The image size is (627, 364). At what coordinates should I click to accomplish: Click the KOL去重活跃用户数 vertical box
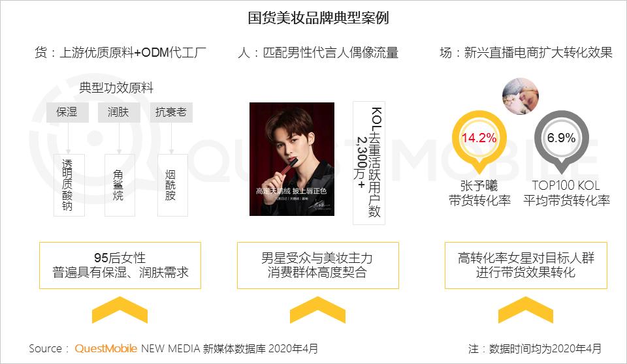coord(368,162)
